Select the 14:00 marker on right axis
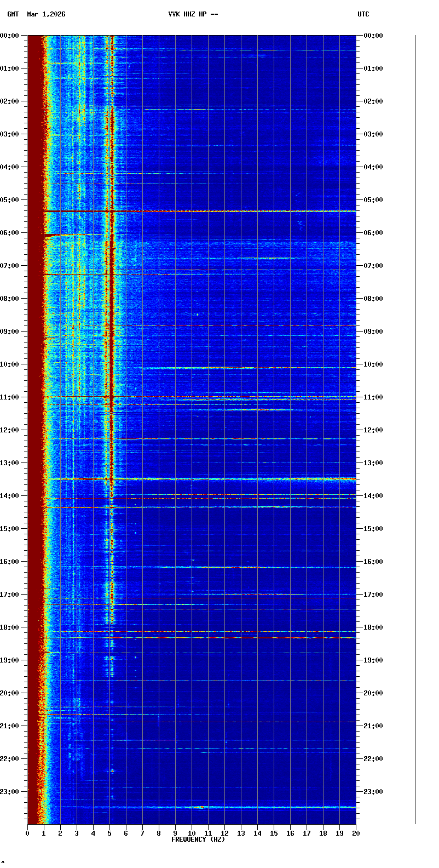Screen dimensions: 439x868 coord(374,496)
